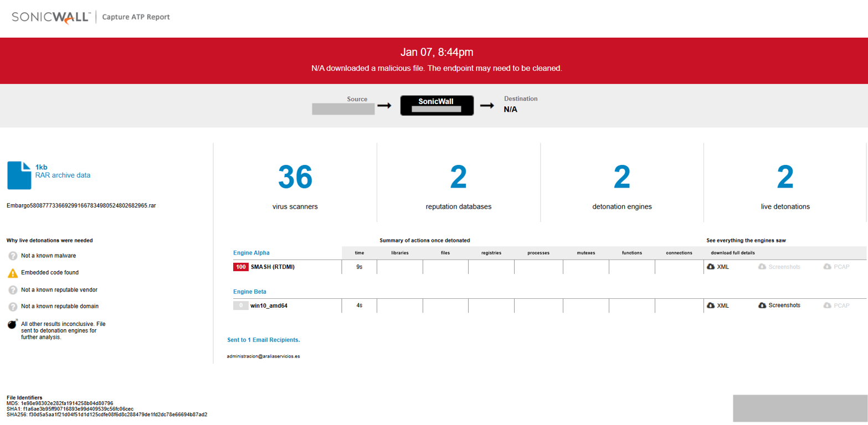Image resolution: width=868 pixels, height=425 pixels.
Task: Click the 2 live detonations count
Action: [785, 177]
